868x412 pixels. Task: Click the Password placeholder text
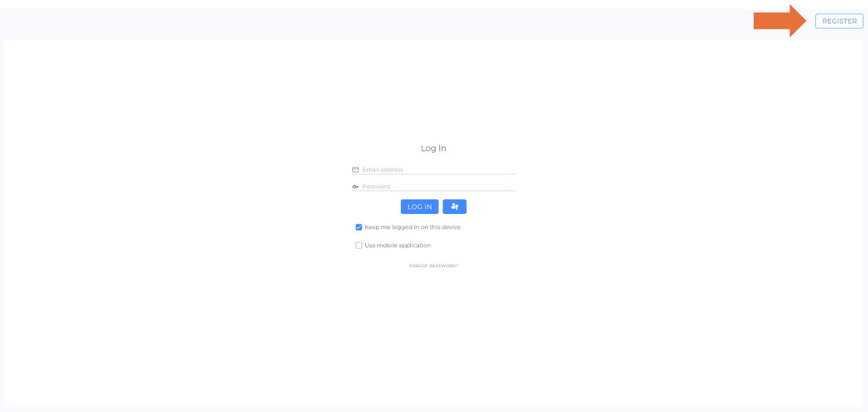(376, 187)
